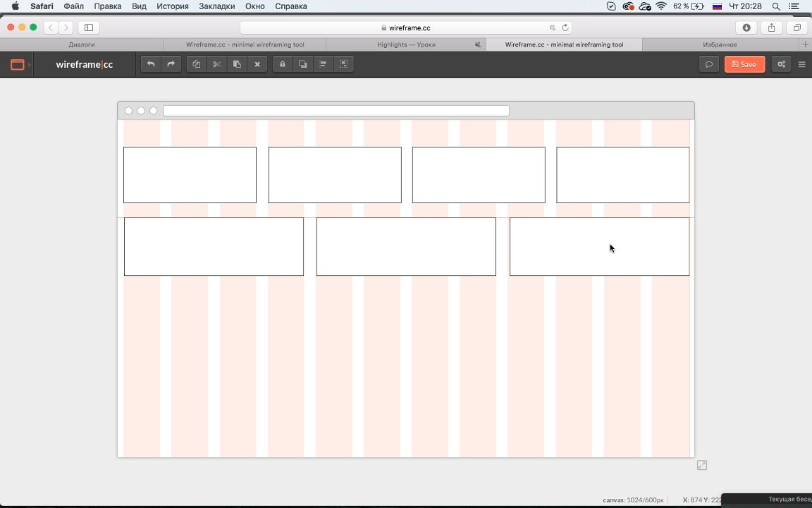Click the Undo arrow in wireframe toolbar
812x508 pixels.
pos(151,64)
